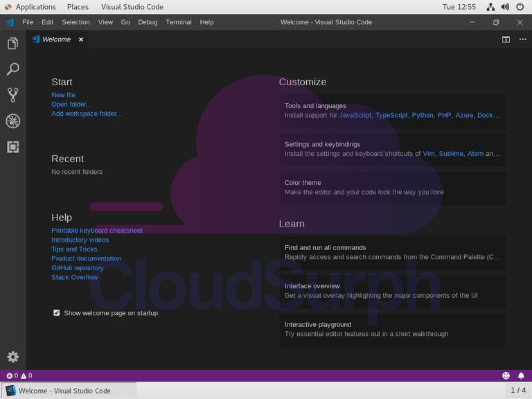Screen dimensions: 532x399
Task: Click the VS Code logo in title bar
Action: (x=10, y=22)
